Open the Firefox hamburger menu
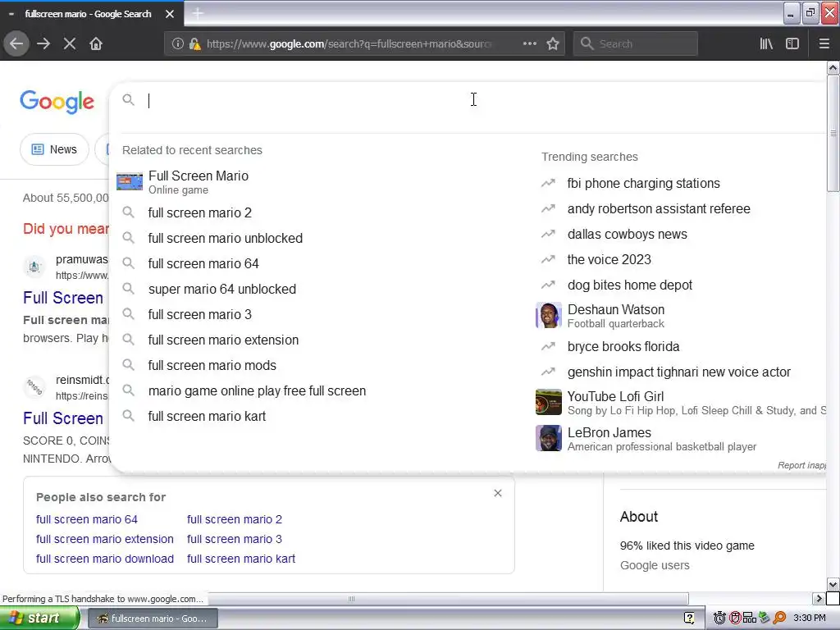 [x=824, y=44]
